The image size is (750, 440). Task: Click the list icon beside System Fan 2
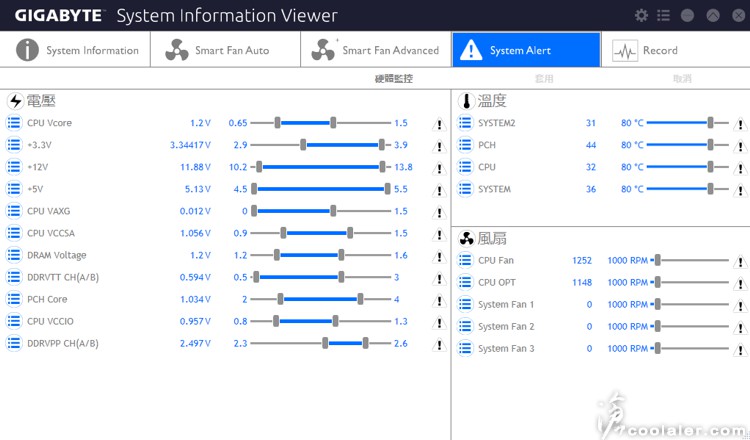coord(465,326)
